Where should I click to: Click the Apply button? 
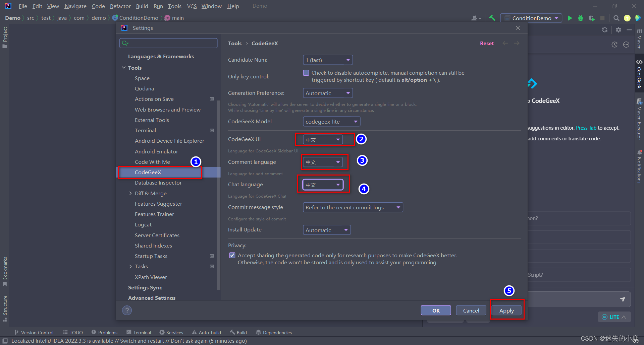[x=506, y=310]
